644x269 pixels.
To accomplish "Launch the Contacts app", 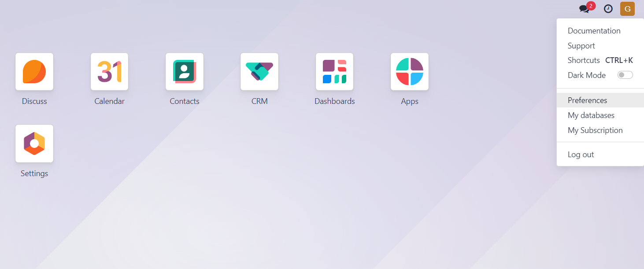I will pyautogui.click(x=185, y=72).
